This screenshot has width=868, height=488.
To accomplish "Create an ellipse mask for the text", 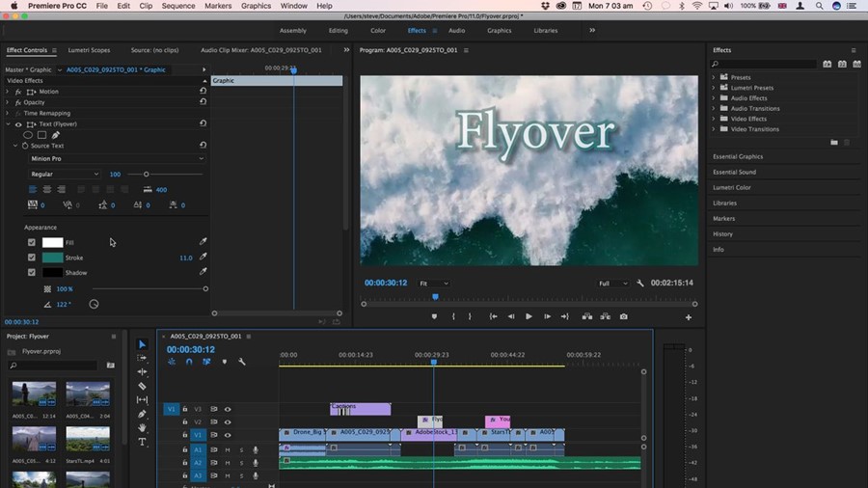I will (28, 135).
